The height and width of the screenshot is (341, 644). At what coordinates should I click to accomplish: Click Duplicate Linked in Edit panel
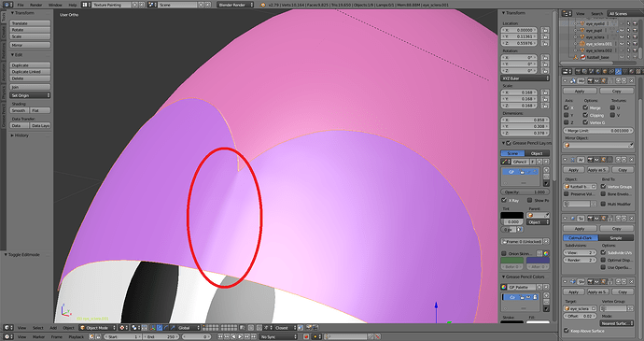(x=30, y=72)
